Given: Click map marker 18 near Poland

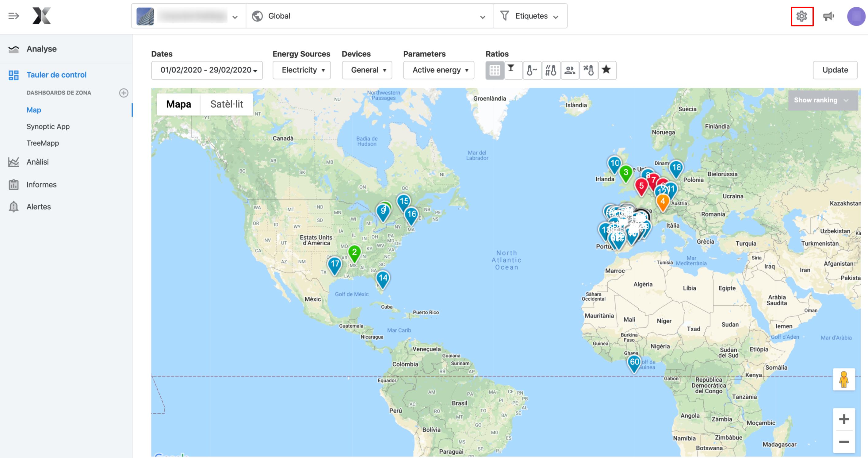Looking at the screenshot, I should pyautogui.click(x=676, y=169).
